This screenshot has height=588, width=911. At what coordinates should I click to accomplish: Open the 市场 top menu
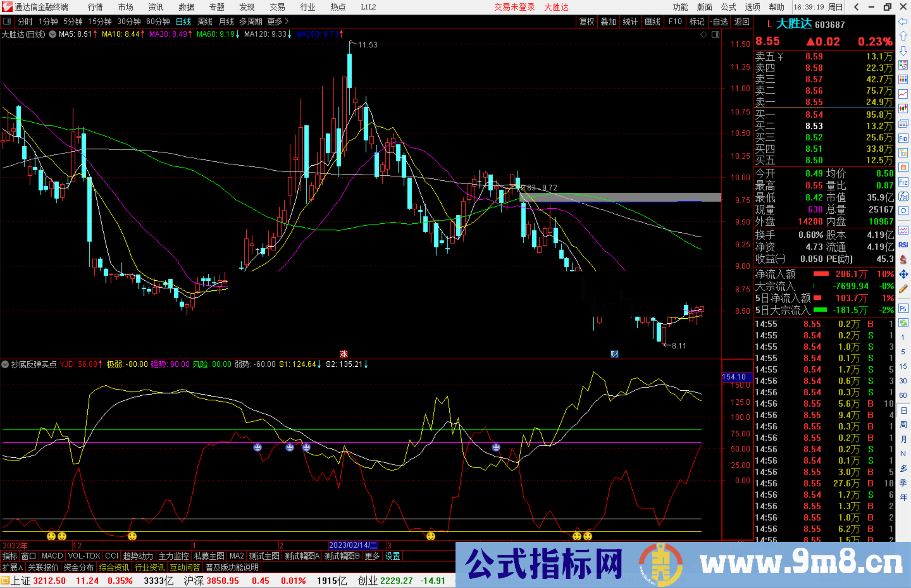pos(126,7)
